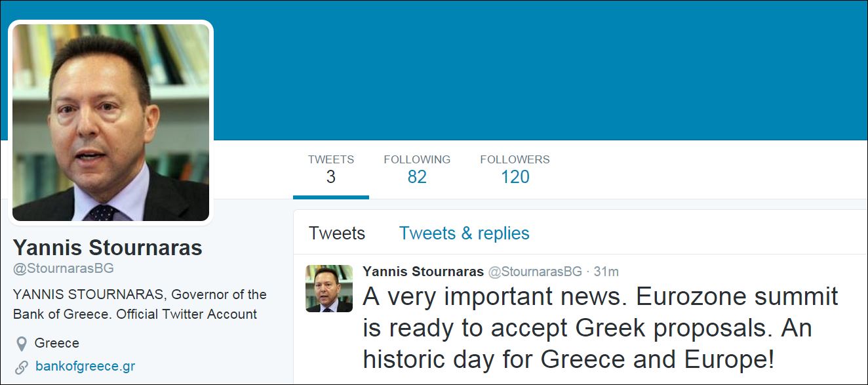Switch to the Tweets & replies tab
This screenshot has height=385, width=868.
pos(464,233)
